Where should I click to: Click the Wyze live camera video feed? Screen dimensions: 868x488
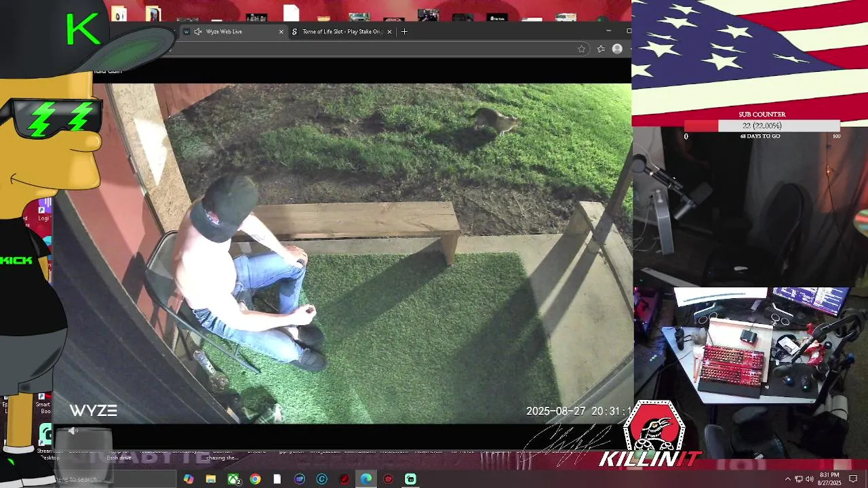[x=342, y=253]
